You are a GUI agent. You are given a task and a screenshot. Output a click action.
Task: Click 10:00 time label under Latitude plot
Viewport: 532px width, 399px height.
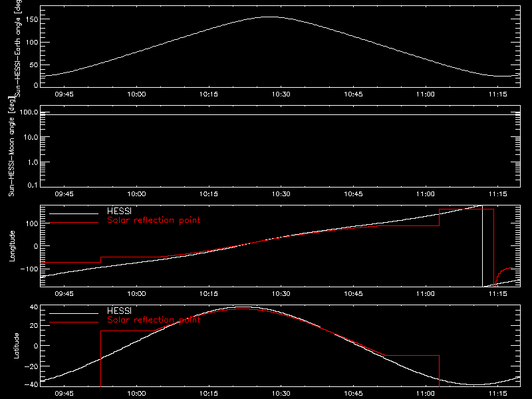coord(136,394)
